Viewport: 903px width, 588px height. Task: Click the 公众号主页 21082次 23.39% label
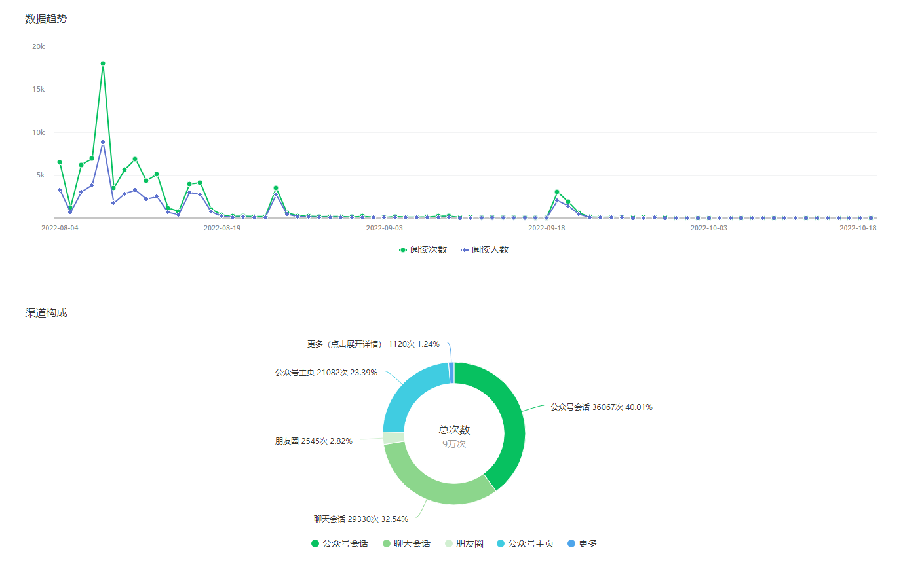pos(326,373)
